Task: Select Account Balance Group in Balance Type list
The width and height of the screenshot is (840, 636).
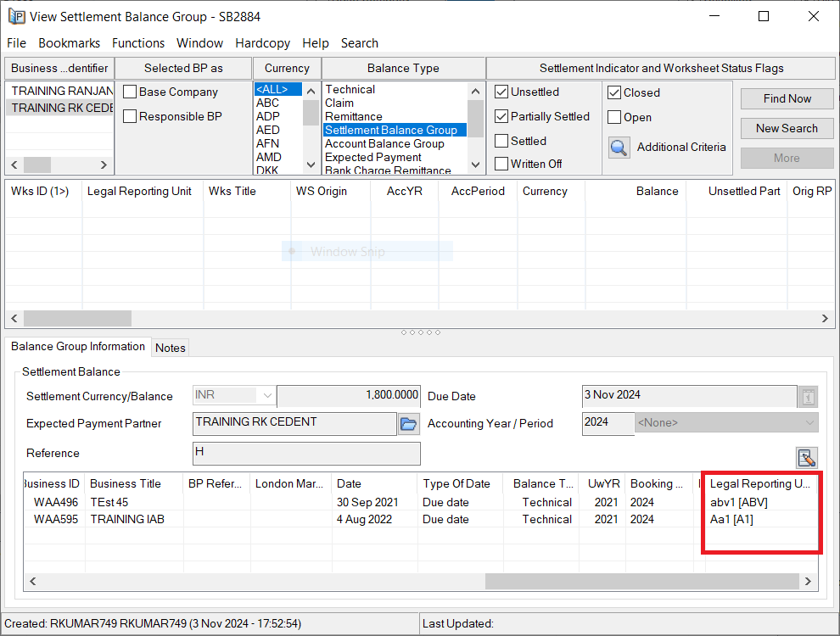Action: click(x=384, y=144)
